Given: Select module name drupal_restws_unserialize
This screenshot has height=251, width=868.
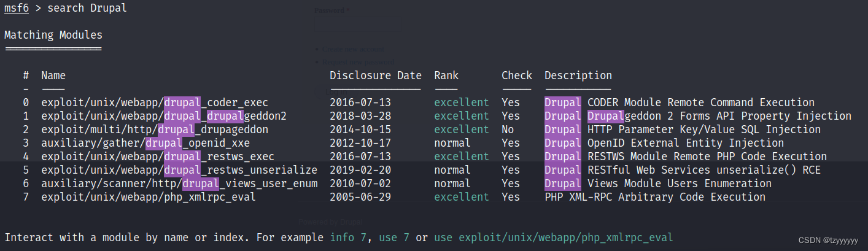Looking at the screenshot, I should pyautogui.click(x=241, y=170).
